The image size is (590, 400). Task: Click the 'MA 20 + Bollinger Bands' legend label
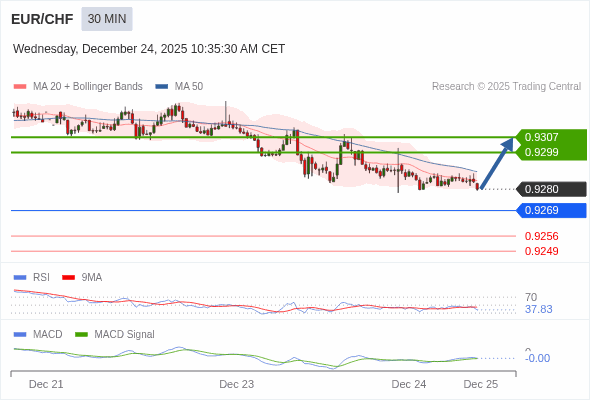coord(88,87)
